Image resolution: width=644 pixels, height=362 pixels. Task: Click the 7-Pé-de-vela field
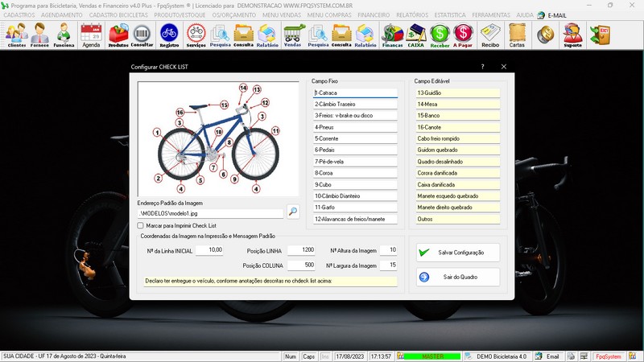click(x=355, y=162)
